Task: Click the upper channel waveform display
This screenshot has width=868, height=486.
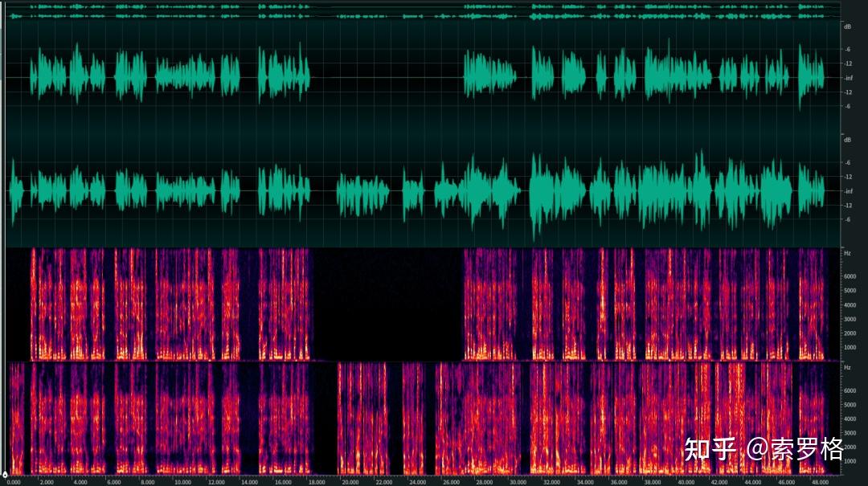Action: [424, 77]
